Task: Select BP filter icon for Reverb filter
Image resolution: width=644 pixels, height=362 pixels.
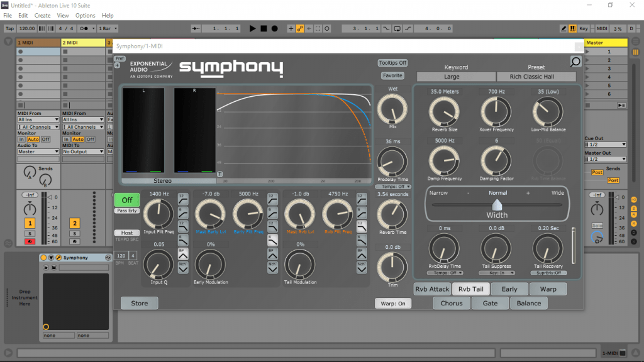Action: pos(362,254)
